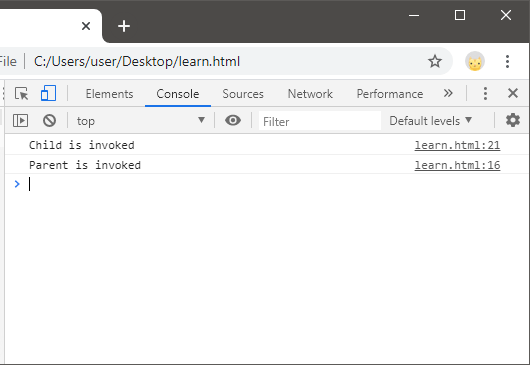The width and height of the screenshot is (530, 365).
Task: Switch to the Elements tab
Action: [109, 94]
